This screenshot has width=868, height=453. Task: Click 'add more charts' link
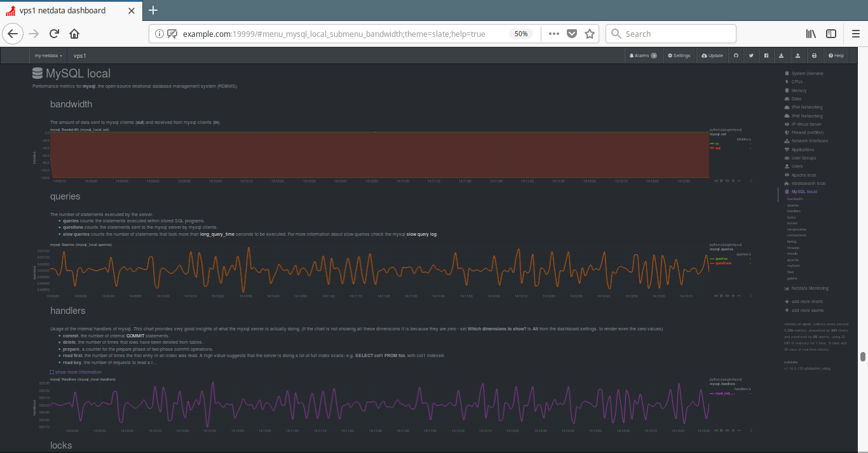point(806,302)
